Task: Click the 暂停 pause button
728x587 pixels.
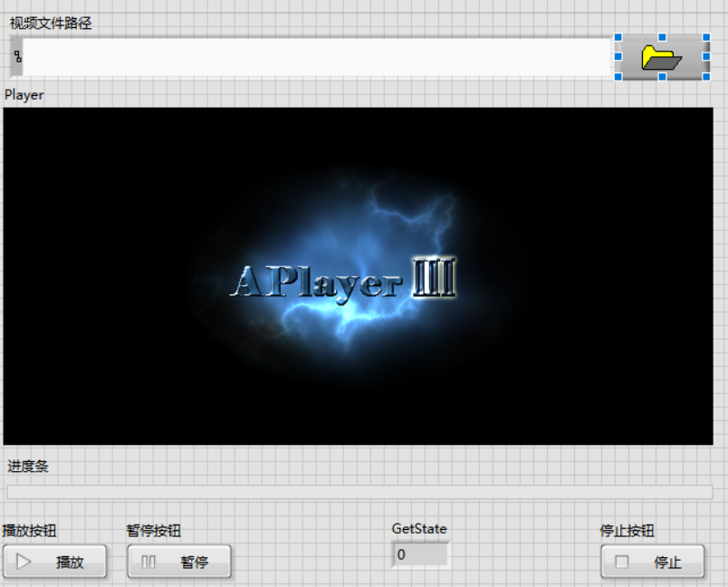Action: pos(179,562)
